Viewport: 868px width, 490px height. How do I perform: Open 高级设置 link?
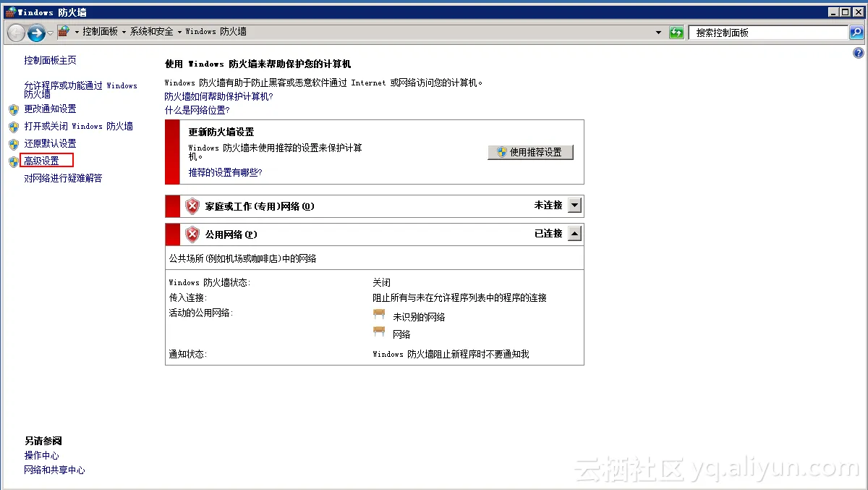41,161
